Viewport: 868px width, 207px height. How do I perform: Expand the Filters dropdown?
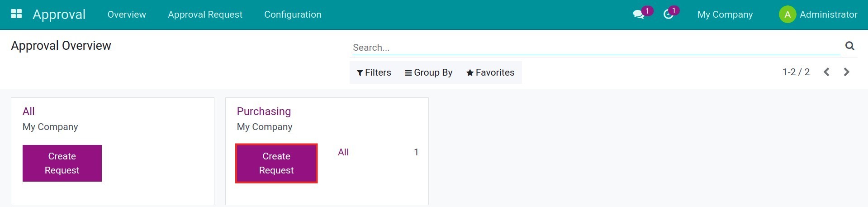pos(374,72)
